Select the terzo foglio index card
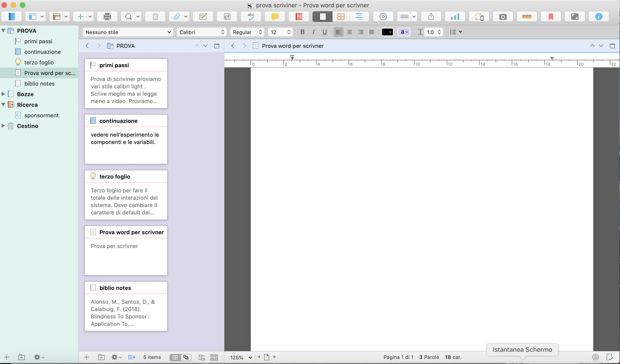The height and width of the screenshot is (364, 620). [x=126, y=195]
